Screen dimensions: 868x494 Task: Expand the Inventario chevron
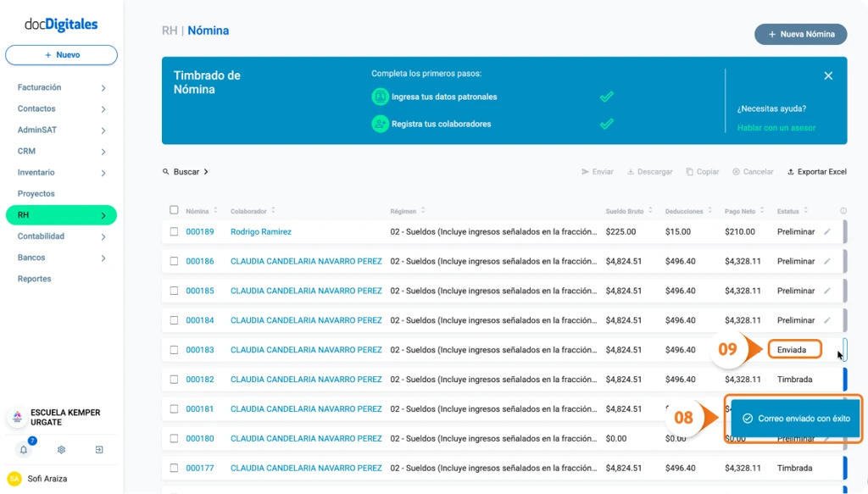click(x=103, y=173)
